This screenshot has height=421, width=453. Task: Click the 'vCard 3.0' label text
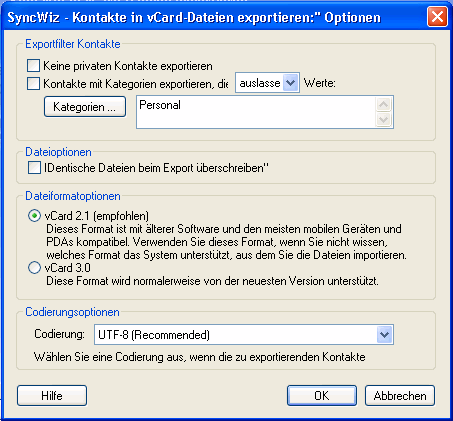(x=68, y=268)
